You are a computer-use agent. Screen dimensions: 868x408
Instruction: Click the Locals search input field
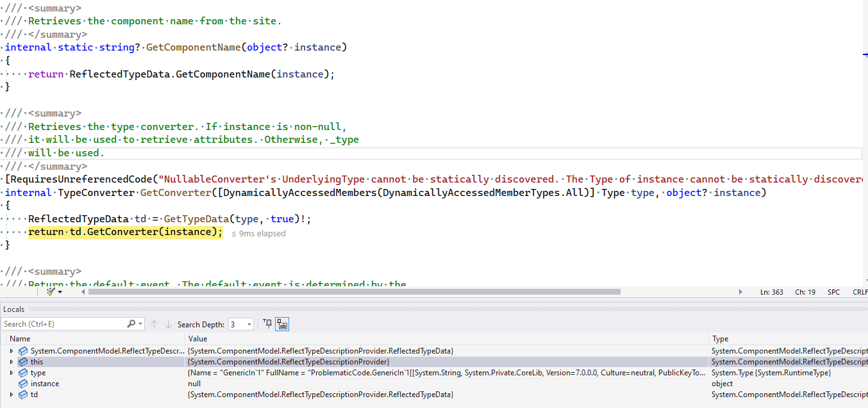(x=63, y=324)
